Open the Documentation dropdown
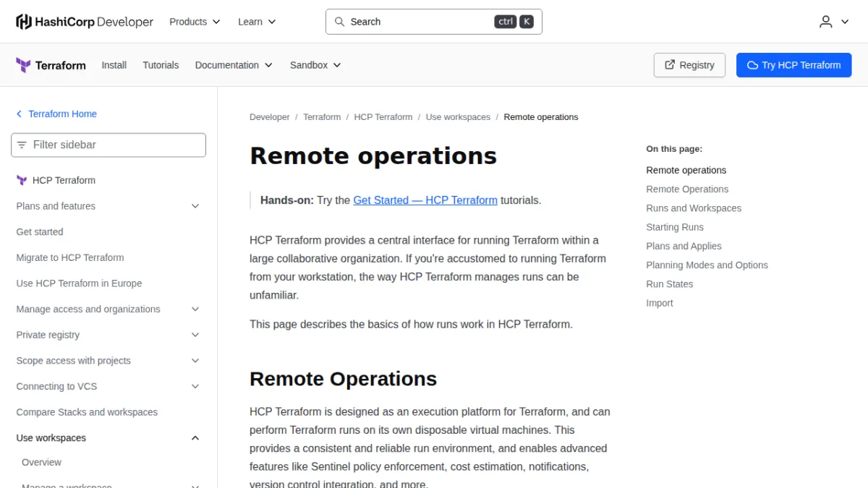This screenshot has height=488, width=868. (x=234, y=65)
